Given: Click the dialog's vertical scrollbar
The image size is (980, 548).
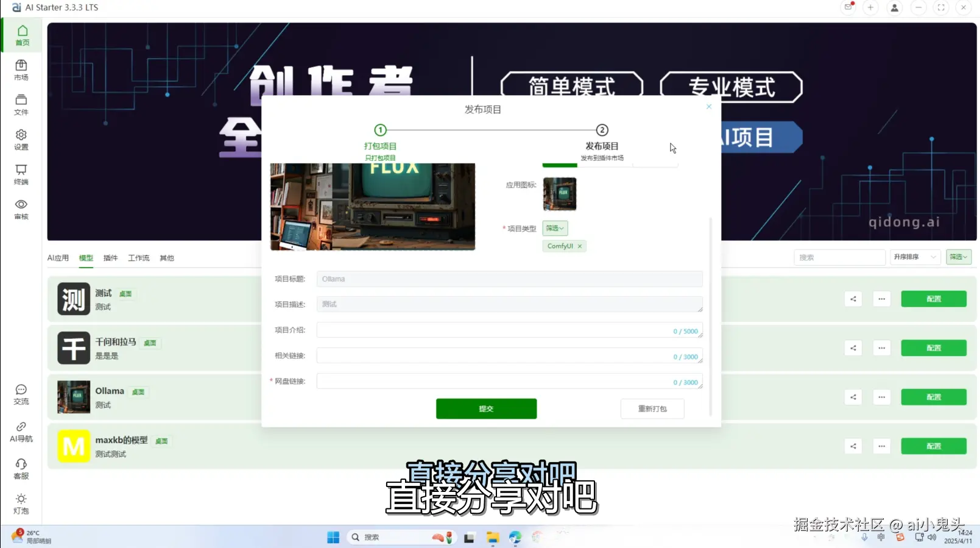Looking at the screenshot, I should 710,317.
